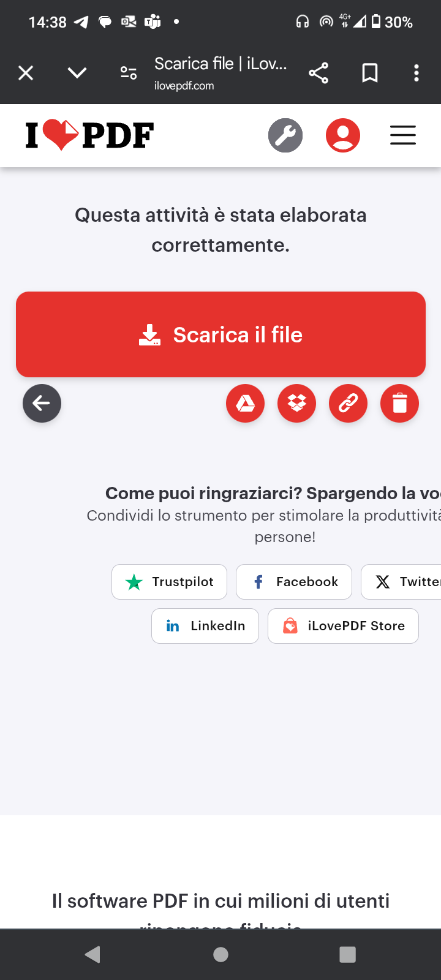Image resolution: width=441 pixels, height=980 pixels.
Task: Save file to Dropbox
Action: 297,404
